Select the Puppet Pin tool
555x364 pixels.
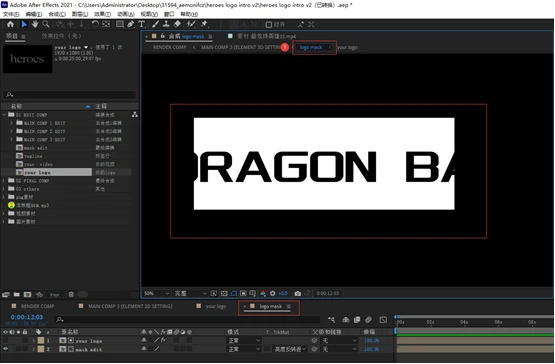coord(204,24)
